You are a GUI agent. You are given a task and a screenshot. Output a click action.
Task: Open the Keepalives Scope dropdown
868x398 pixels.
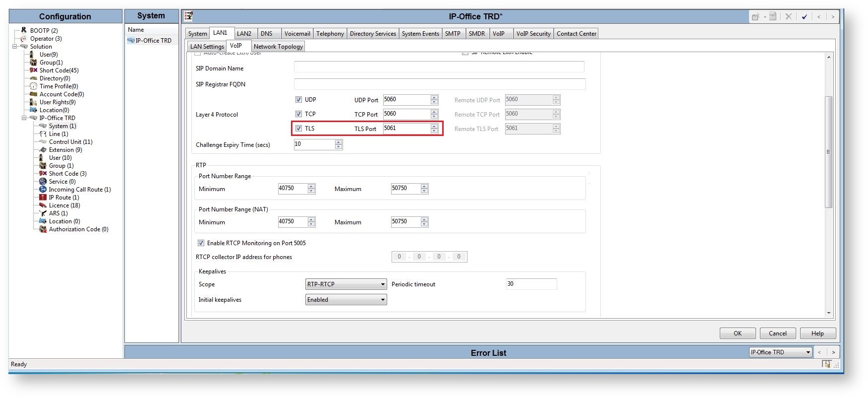pos(346,284)
